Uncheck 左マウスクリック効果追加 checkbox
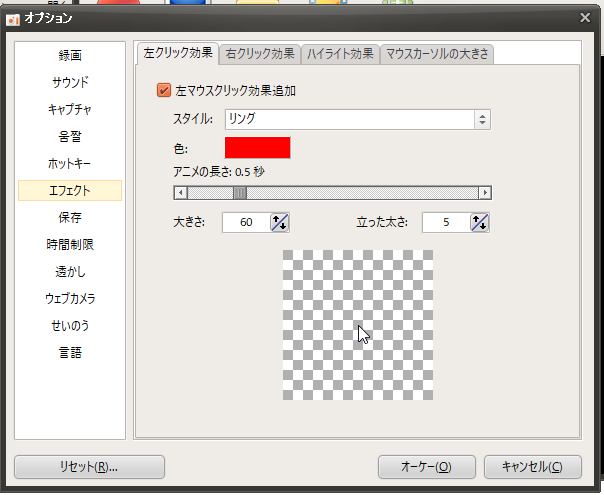Viewport: 604px width, 495px height. point(165,90)
